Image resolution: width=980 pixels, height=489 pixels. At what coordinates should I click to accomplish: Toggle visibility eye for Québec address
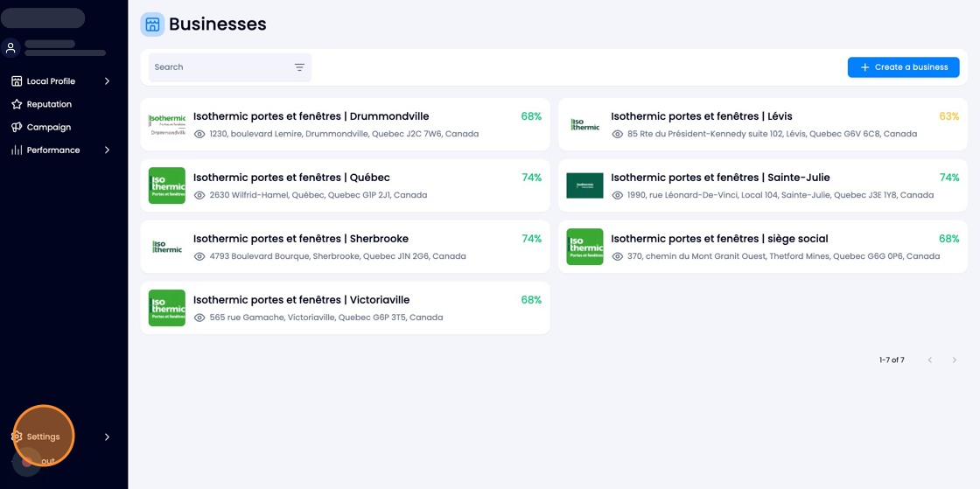tap(200, 195)
